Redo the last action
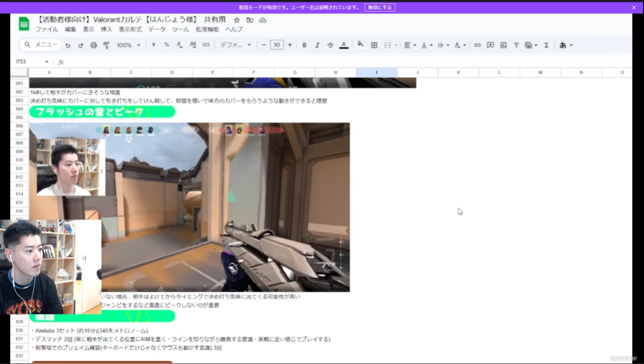Screen dimensions: 644x364 click(x=80, y=45)
